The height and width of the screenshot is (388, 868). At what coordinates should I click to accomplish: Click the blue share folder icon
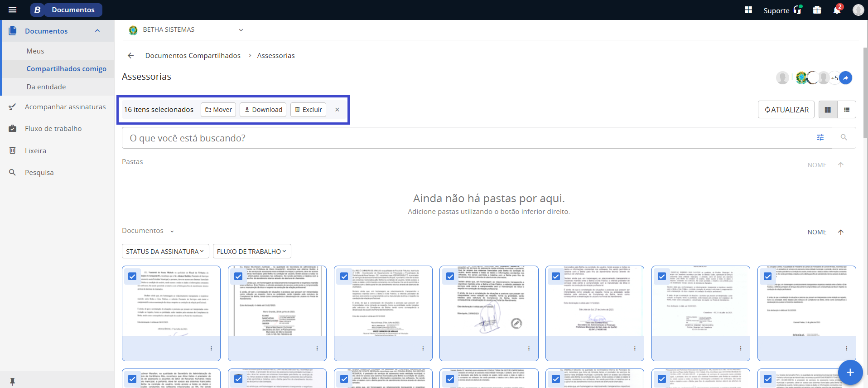[x=845, y=78]
